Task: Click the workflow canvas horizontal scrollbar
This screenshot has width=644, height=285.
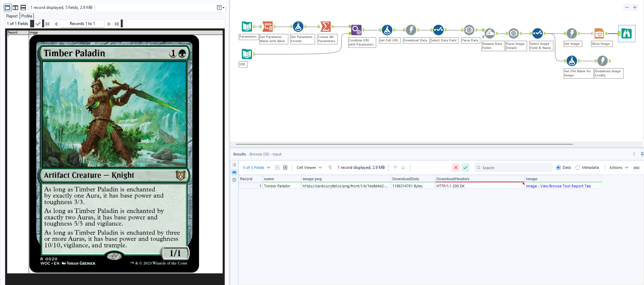Action: (x=404, y=144)
